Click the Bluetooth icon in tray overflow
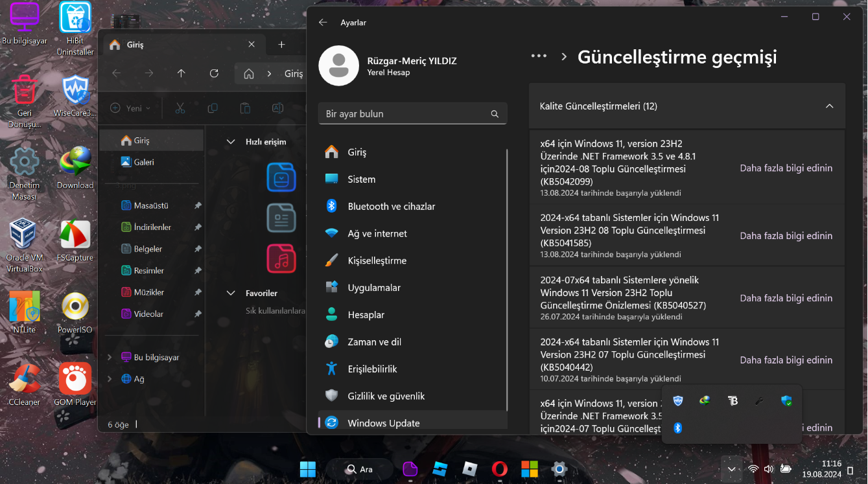Viewport: 868px width, 484px height. (678, 428)
